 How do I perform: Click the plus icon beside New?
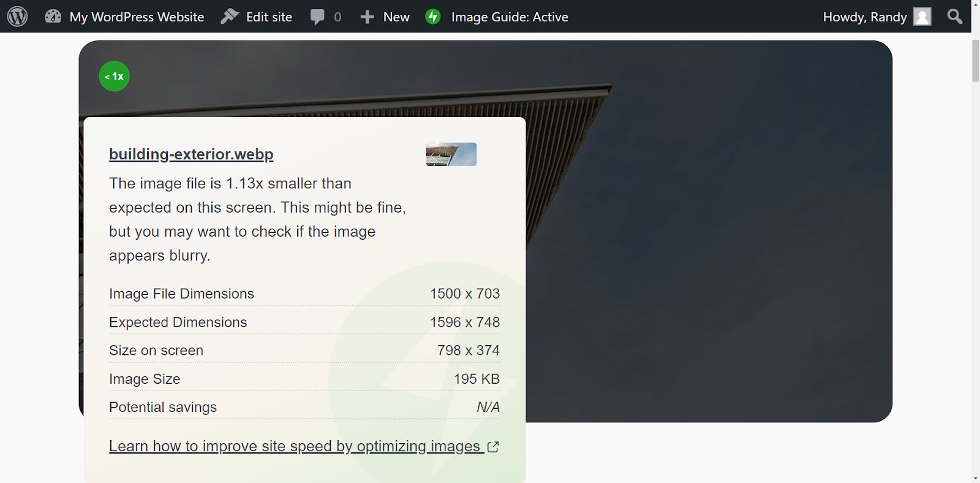click(367, 17)
